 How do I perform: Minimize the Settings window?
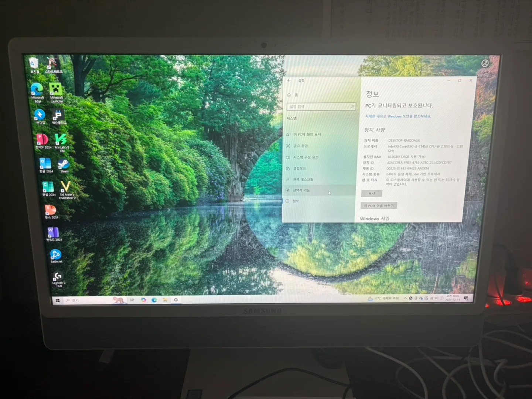[x=449, y=81]
